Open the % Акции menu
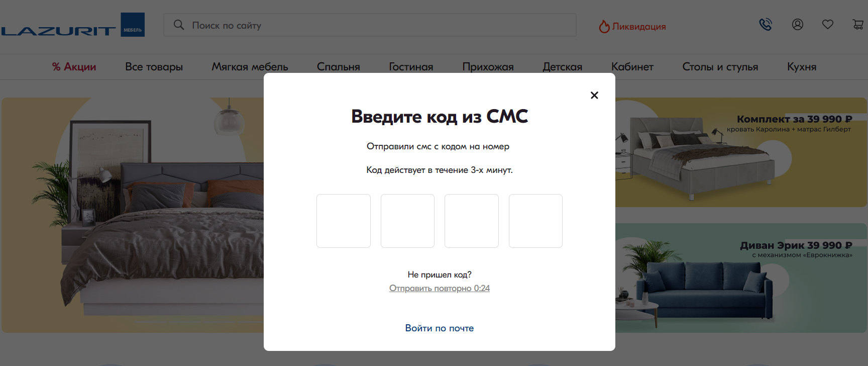 click(x=74, y=67)
